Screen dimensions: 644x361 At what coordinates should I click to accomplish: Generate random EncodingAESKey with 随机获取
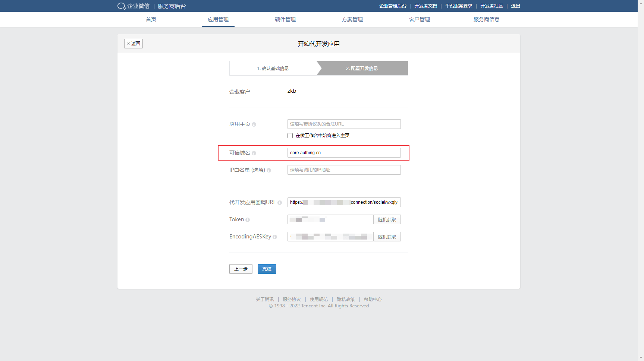click(387, 237)
